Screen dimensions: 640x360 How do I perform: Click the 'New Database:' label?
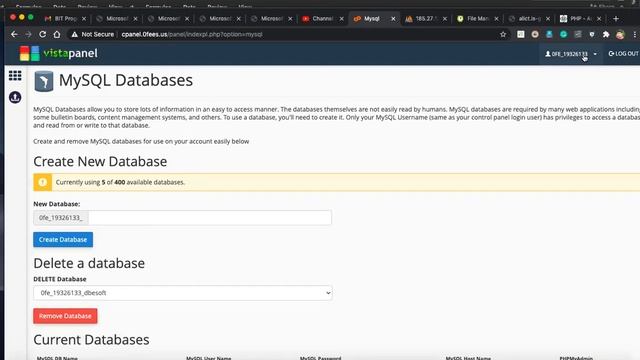[x=57, y=204]
